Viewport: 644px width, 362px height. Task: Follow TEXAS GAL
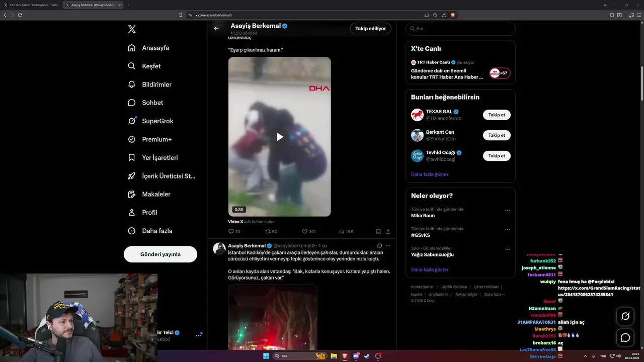tap(497, 115)
